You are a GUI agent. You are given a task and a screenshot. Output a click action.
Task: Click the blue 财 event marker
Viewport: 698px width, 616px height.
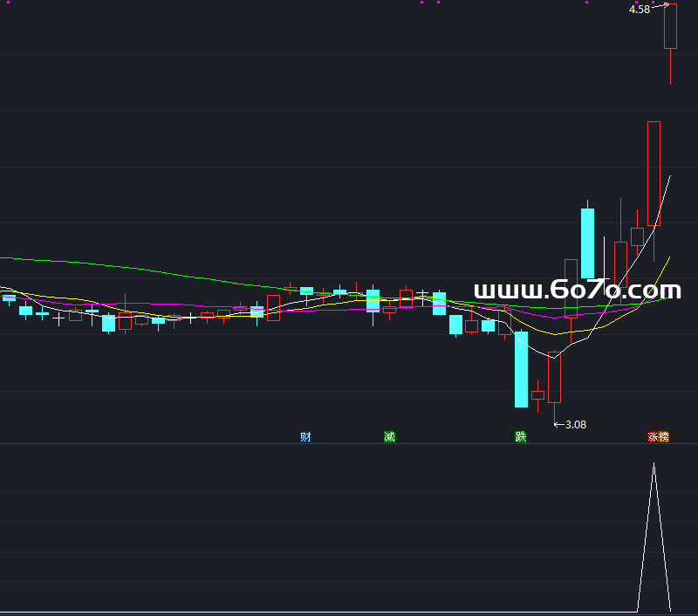click(305, 436)
